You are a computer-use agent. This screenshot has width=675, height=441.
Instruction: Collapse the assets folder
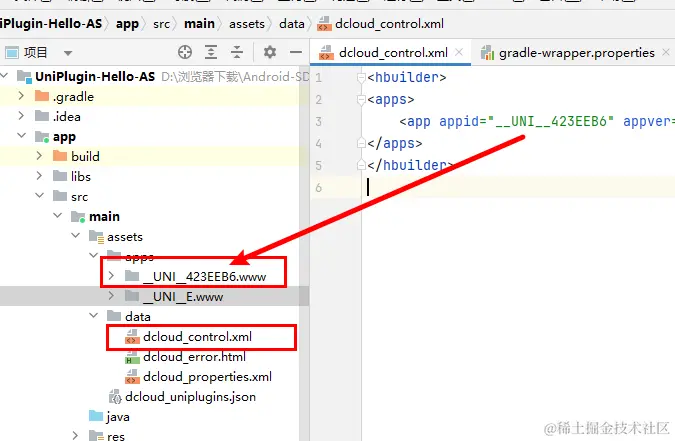[75, 236]
